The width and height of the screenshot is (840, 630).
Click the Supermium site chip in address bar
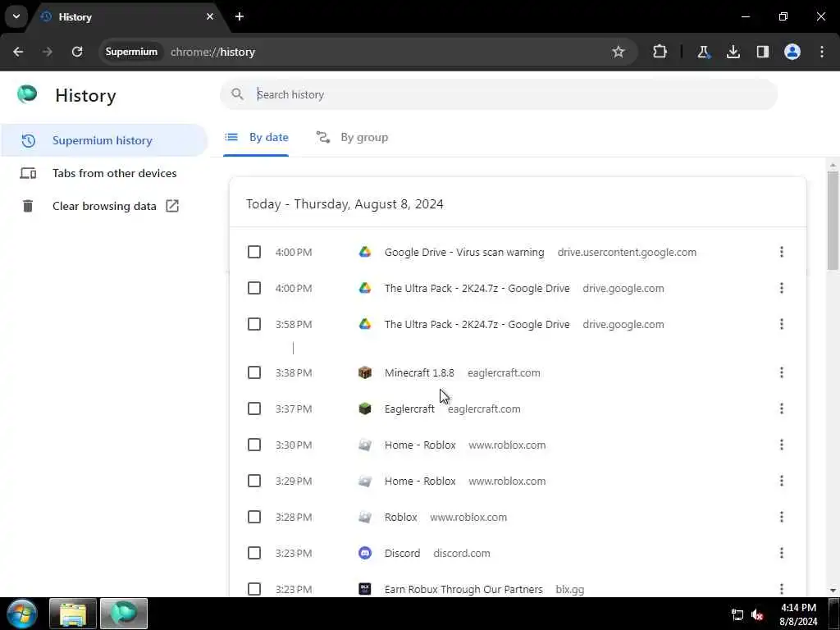point(131,52)
